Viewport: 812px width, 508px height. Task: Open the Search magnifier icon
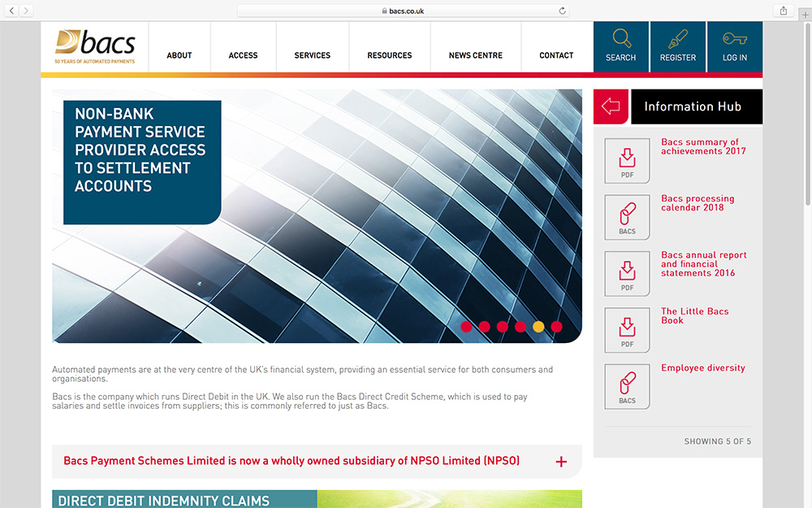pos(621,38)
